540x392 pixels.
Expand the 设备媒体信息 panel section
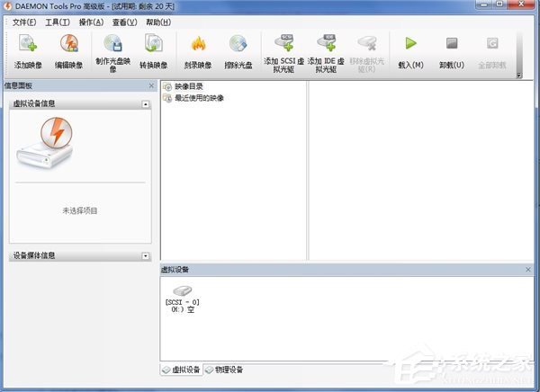point(146,256)
